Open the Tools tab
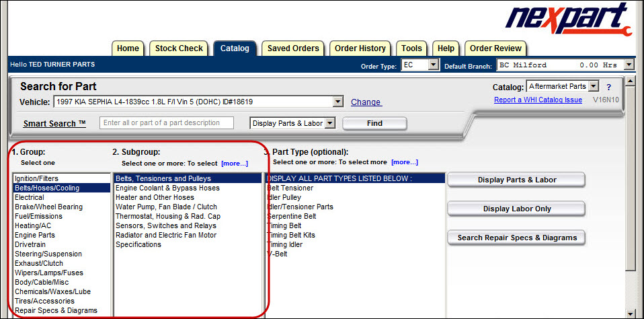The width and height of the screenshot is (644, 319). 411,48
